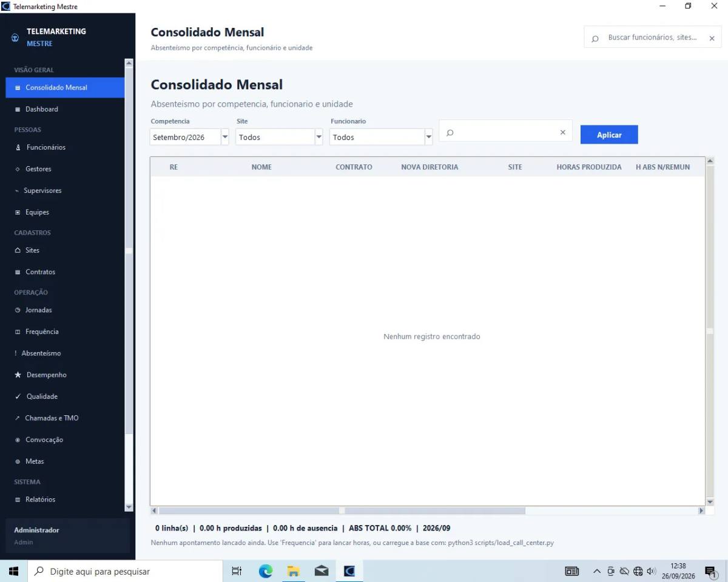This screenshot has height=582, width=728.
Task: Click the table scroll down arrow
Action: pyautogui.click(x=710, y=502)
